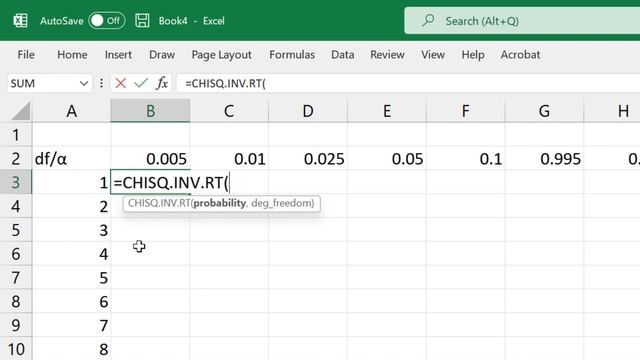Select row 10 header
Image resolution: width=640 pixels, height=360 pixels.
click(x=16, y=349)
